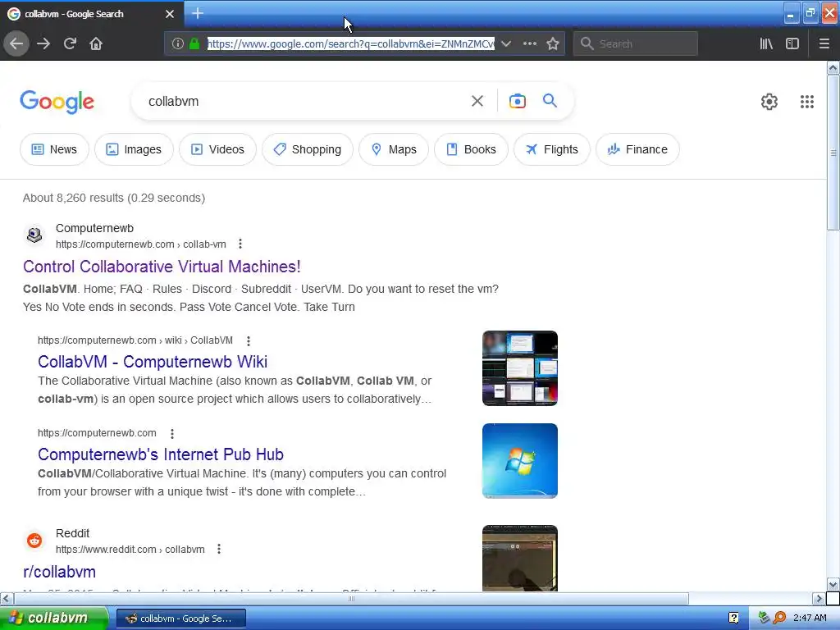Click the help tray icon
The height and width of the screenshot is (630, 840).
[x=733, y=619]
